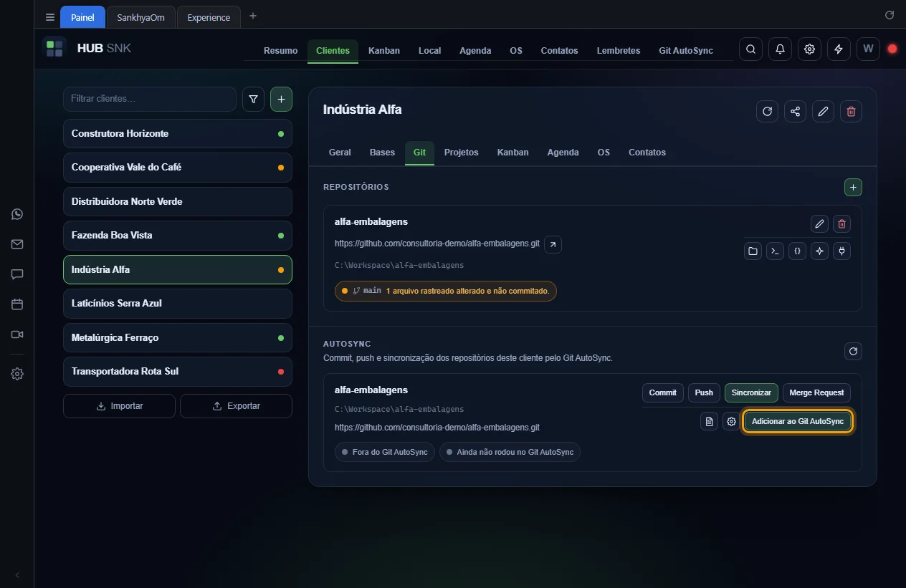Open the Git AutoSync navigation item
Image resolution: width=906 pixels, height=588 pixels.
(x=686, y=51)
